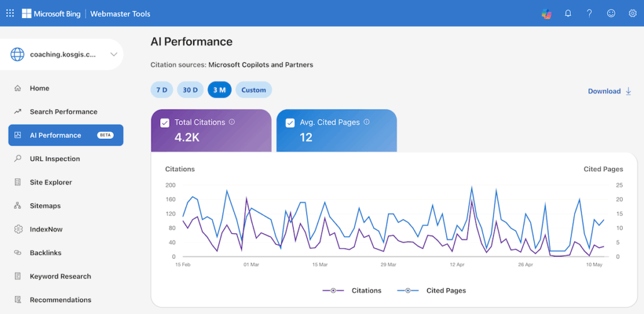Viewport: 644px width, 314px height.
Task: Click the AI Performance page heading
Action: [191, 42]
